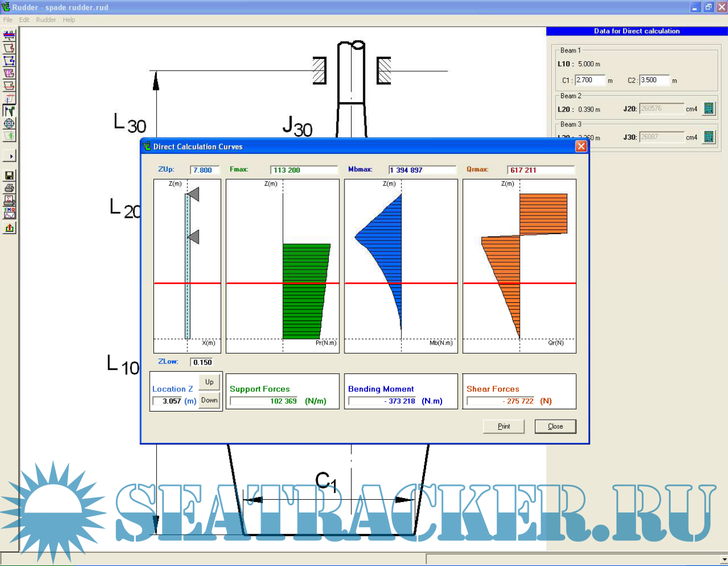Viewport: 728px width, 566px height.
Task: Click the circular flange bolt pattern icon
Action: tap(9, 124)
